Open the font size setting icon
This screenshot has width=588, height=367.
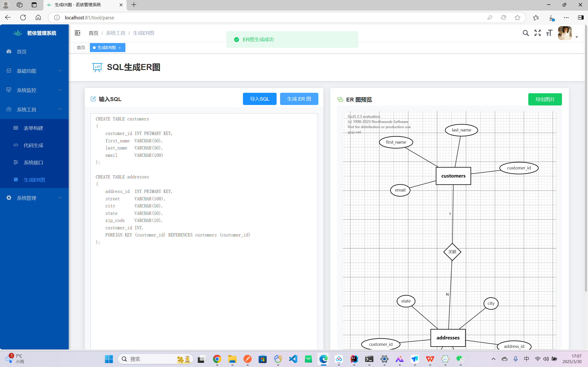[549, 33]
